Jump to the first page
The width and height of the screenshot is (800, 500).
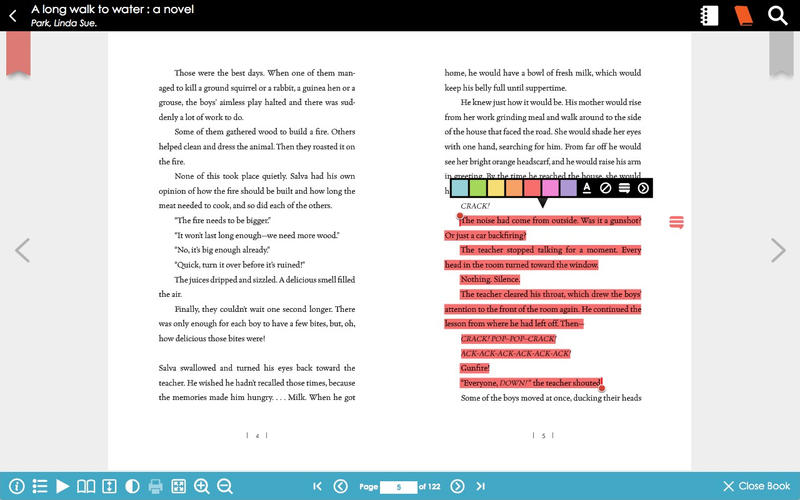click(x=317, y=486)
